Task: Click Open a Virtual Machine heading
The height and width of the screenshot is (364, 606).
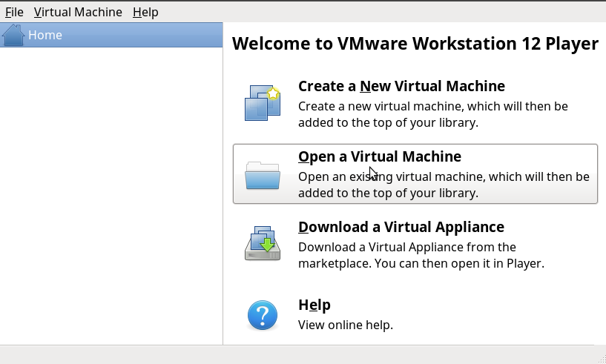Action: [380, 156]
